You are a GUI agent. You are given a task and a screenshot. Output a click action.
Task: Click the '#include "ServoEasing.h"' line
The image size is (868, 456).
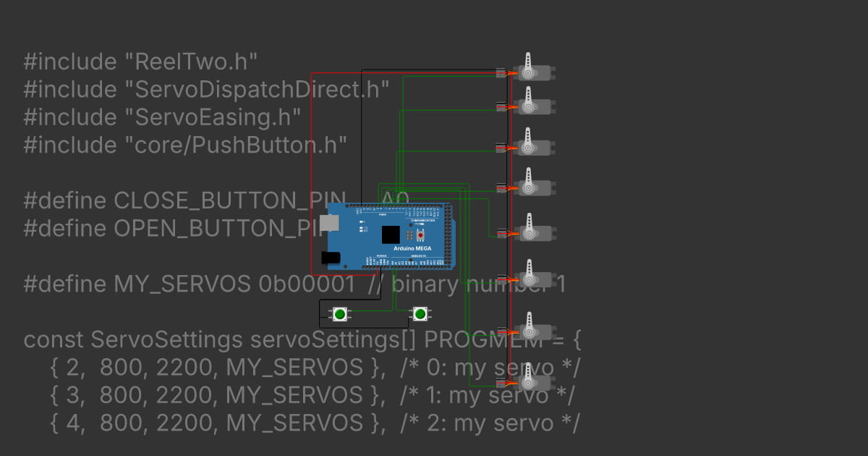(x=162, y=117)
